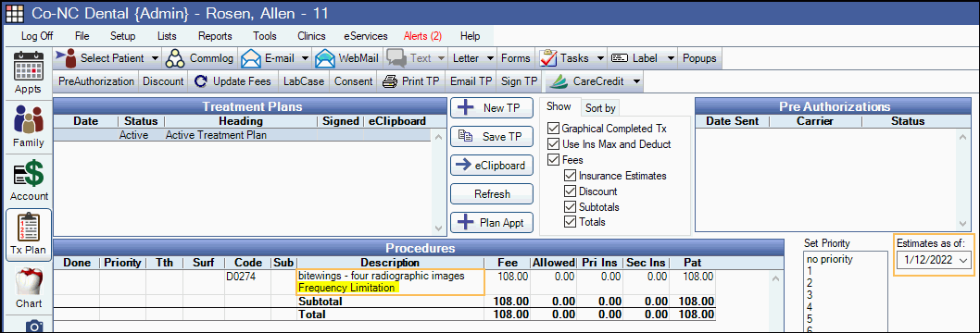Image resolution: width=980 pixels, height=333 pixels.
Task: Click the PreAuthorization button
Action: [96, 81]
